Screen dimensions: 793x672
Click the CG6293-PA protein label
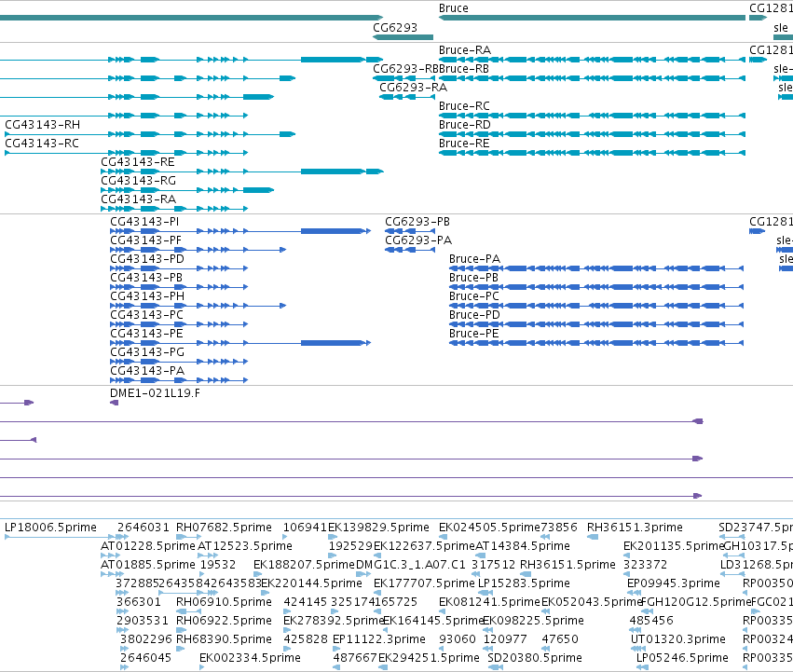pos(418,240)
